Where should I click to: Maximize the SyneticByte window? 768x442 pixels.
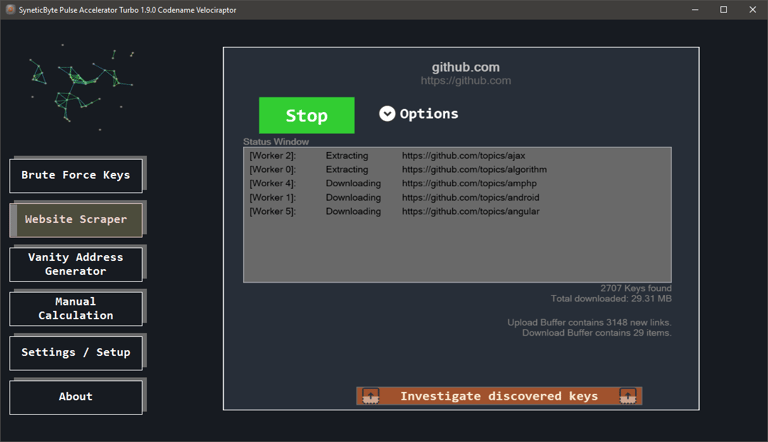pyautogui.click(x=723, y=10)
